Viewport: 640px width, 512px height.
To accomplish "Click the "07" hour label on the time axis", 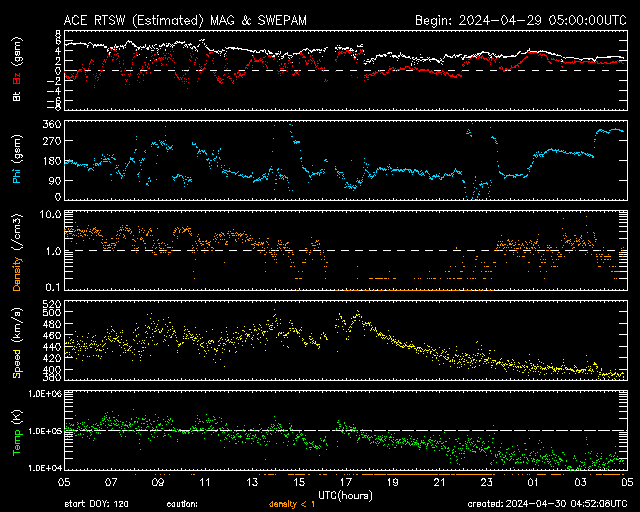I will [x=111, y=483].
